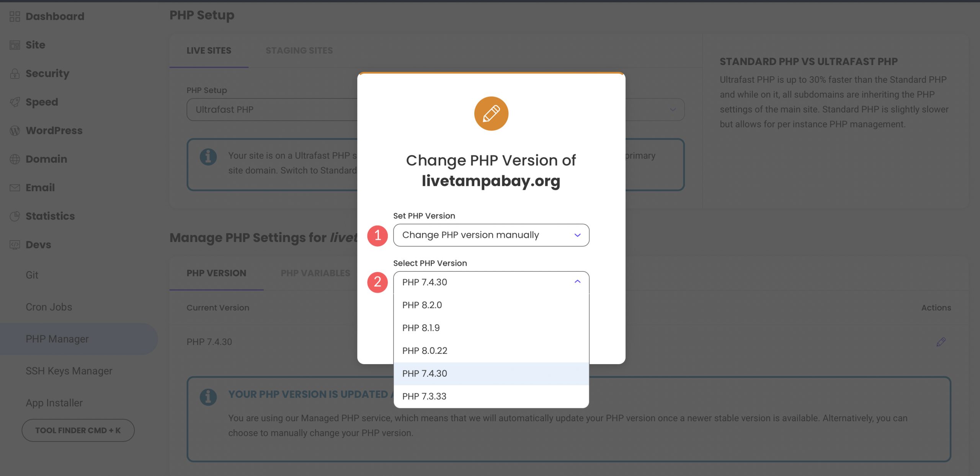Collapse the PHP version selector
The image size is (980, 476).
[576, 281]
